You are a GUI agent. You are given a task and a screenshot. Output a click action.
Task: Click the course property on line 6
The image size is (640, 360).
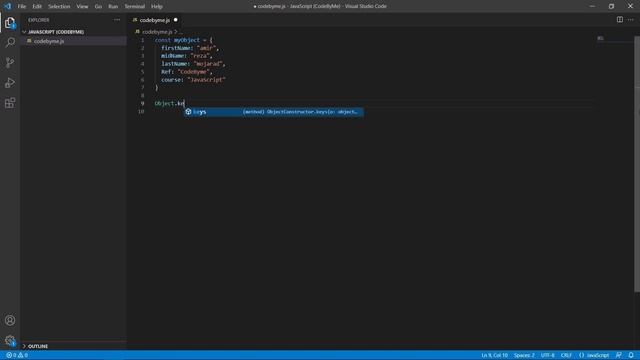click(171, 80)
